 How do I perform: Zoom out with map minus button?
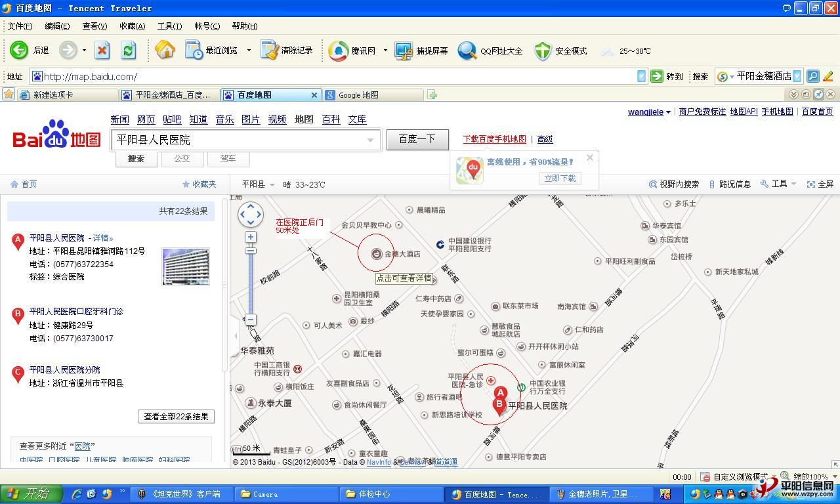point(251,320)
